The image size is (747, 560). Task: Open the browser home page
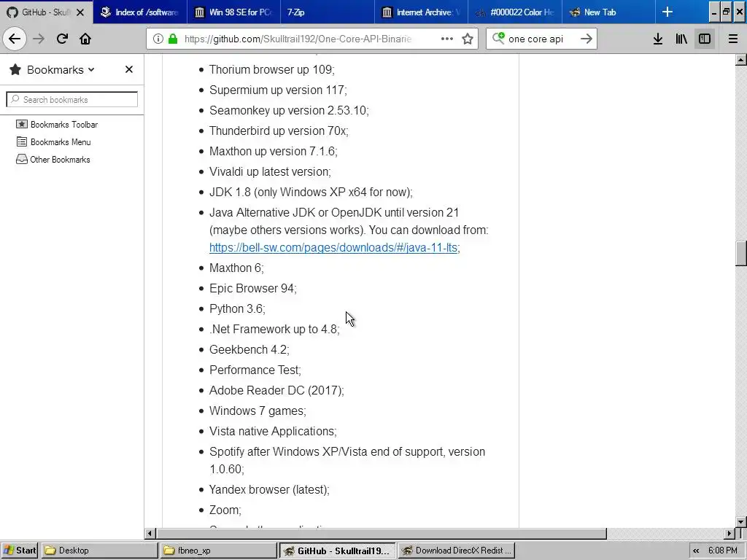pos(85,39)
